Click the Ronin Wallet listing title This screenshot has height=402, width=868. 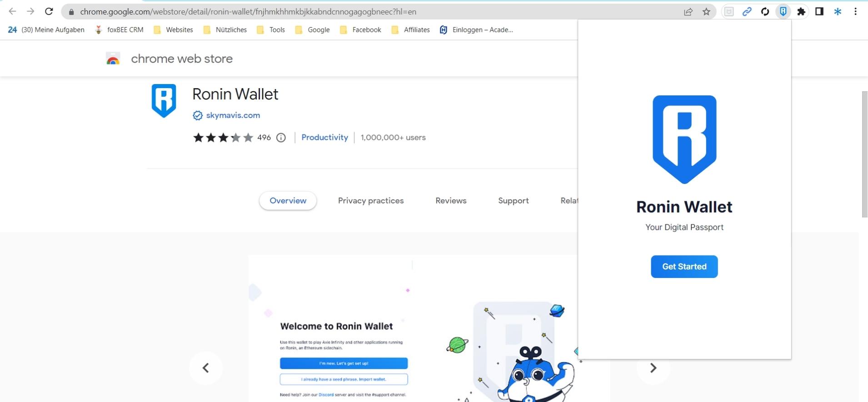(235, 94)
